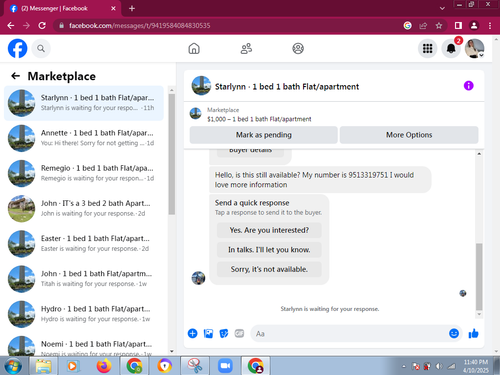The image size is (500, 375).
Task: Open the Windows Start button
Action: pyautogui.click(x=13, y=366)
